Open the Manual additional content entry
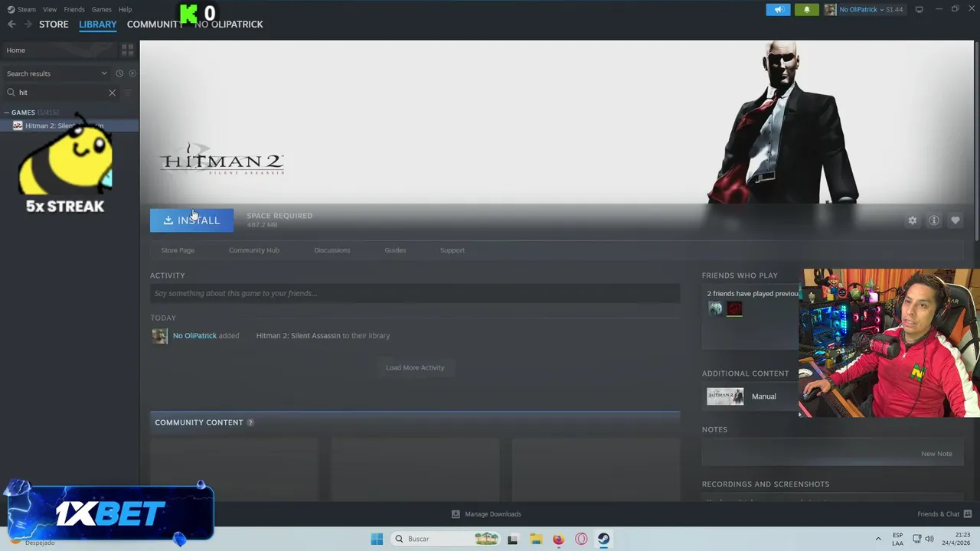This screenshot has width=980, height=551. pyautogui.click(x=763, y=396)
